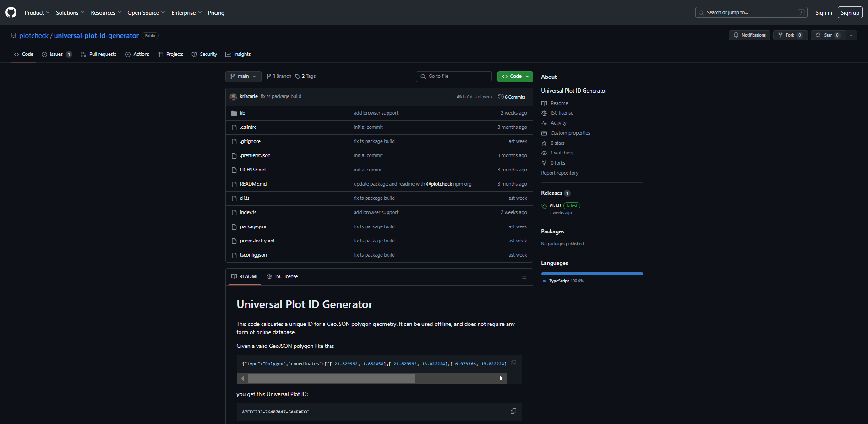Screen dimensions: 868x424
Task: Open the .prettierrc.json file
Action: coord(255,156)
